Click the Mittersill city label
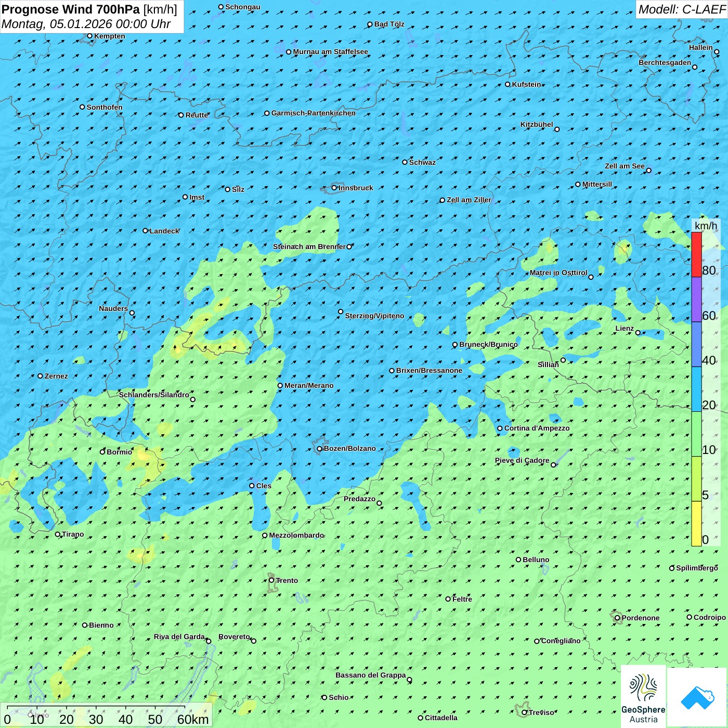The width and height of the screenshot is (728, 728). coord(597,184)
